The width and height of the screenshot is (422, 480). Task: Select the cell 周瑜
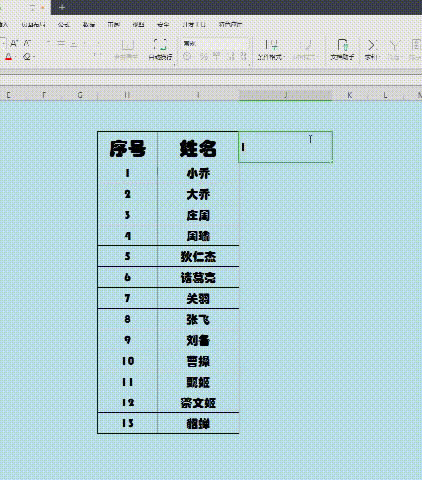click(x=198, y=236)
